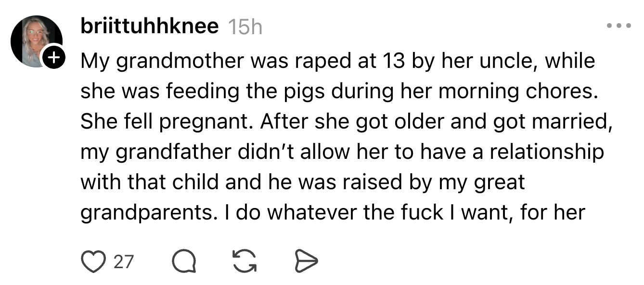The image size is (644, 285).
Task: Click the briittuhhknee username
Action: (149, 26)
